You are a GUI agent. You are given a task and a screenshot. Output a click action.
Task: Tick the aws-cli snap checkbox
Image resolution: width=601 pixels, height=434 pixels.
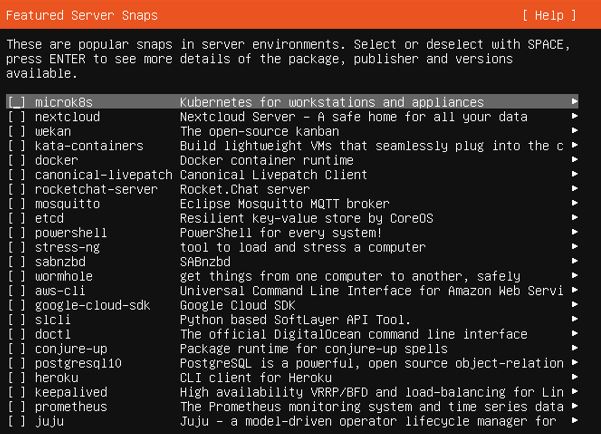pos(16,291)
